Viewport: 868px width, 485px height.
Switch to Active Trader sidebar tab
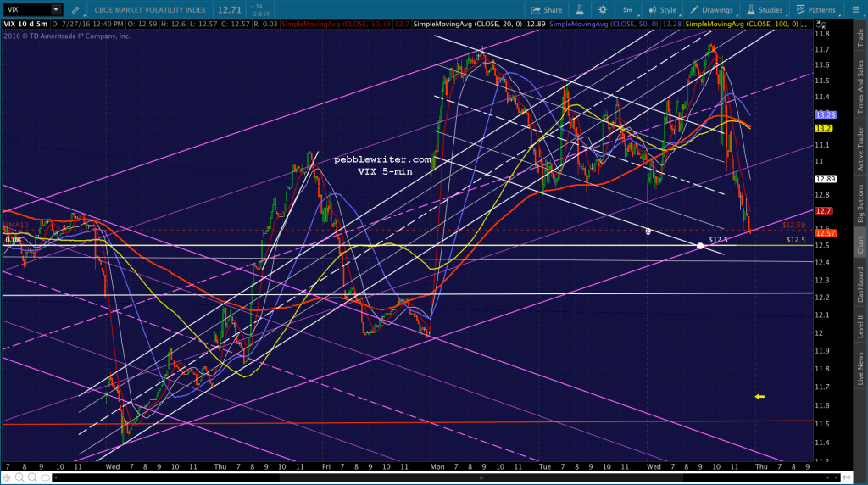tap(860, 149)
